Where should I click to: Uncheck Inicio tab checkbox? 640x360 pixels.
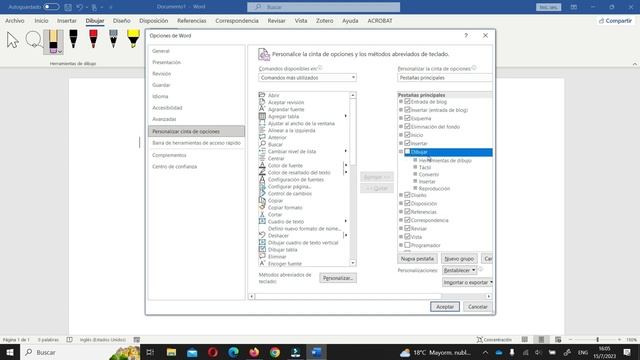407,135
